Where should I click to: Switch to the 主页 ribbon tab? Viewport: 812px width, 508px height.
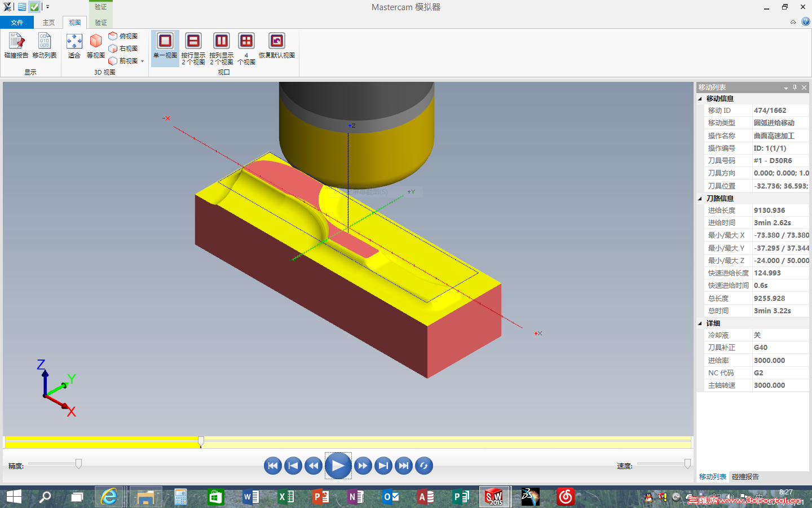tap(48, 23)
